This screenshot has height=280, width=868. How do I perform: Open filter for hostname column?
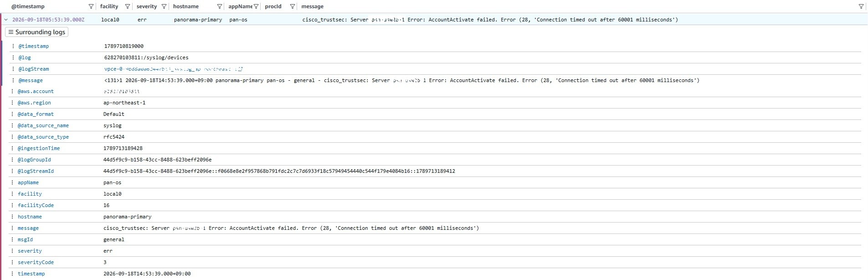pyautogui.click(x=220, y=6)
